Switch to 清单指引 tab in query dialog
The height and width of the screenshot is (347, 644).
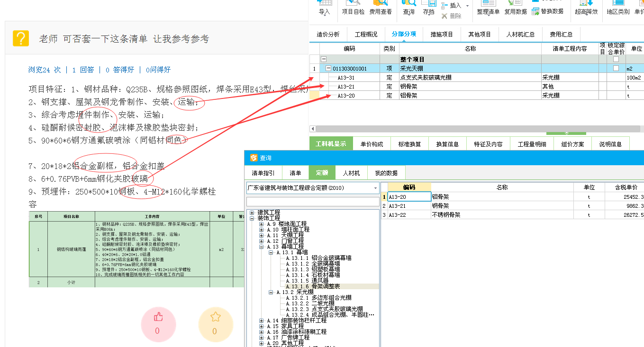(x=263, y=173)
